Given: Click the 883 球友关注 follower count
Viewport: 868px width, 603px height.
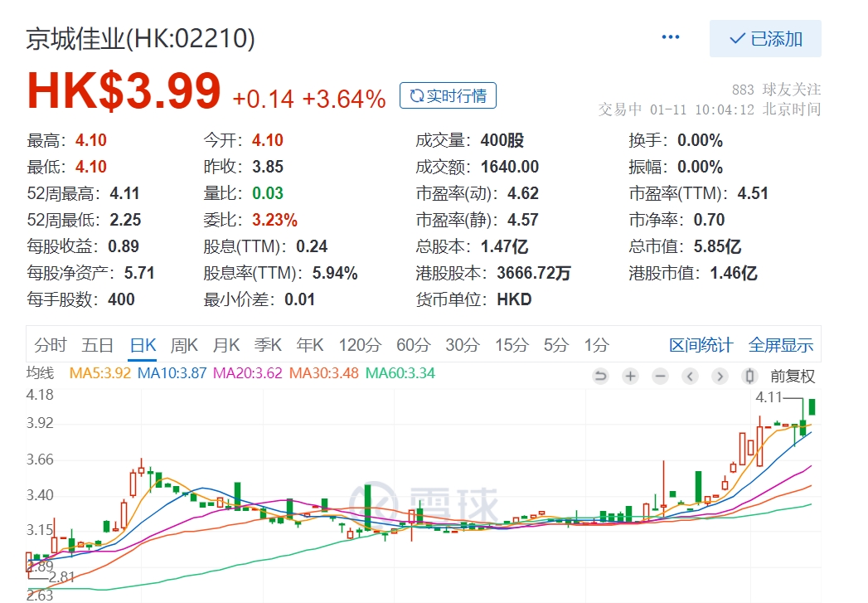Looking at the screenshot, I should 776,89.
